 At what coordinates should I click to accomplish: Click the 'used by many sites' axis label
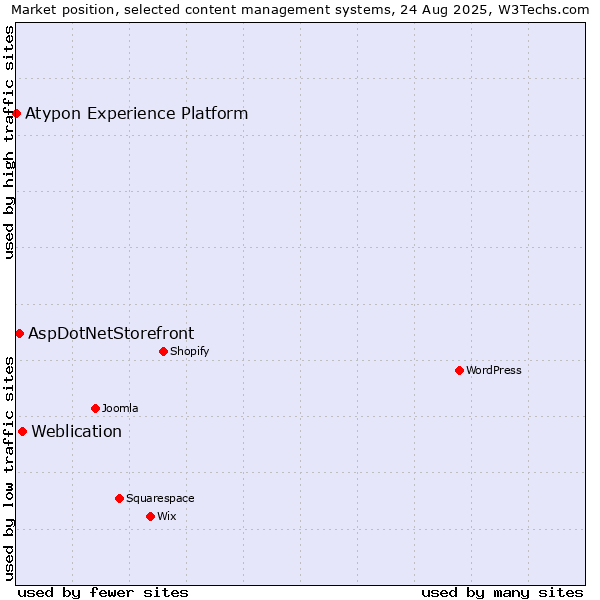[502, 593]
